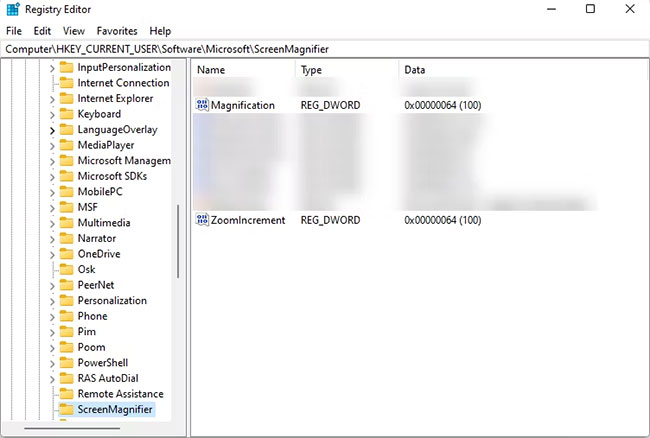This screenshot has width=650, height=438.
Task: Expand the Poom key
Action: pos(52,348)
